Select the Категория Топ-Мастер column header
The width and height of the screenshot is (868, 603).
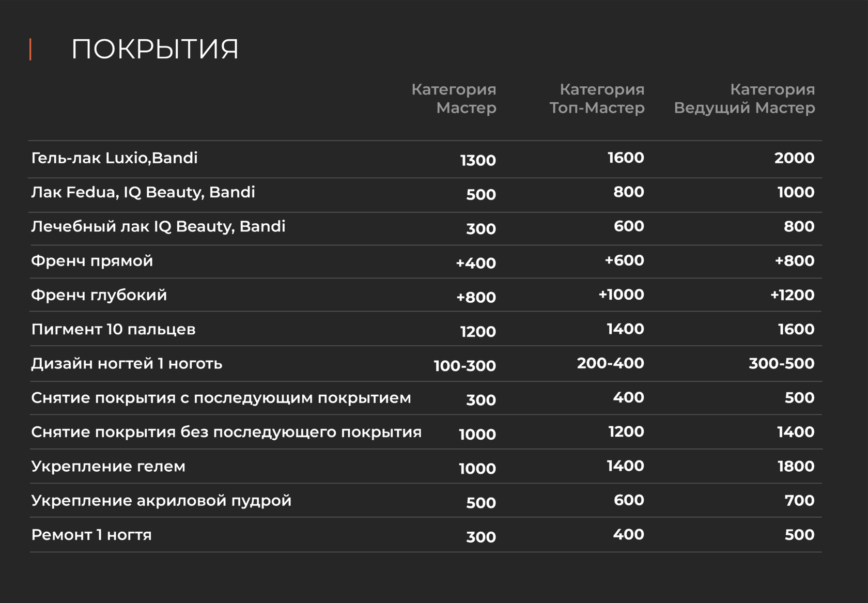pos(597,98)
